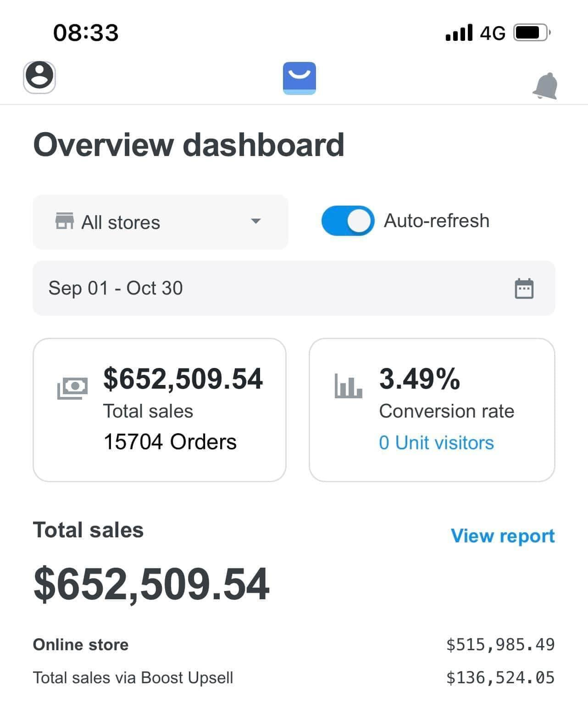Tap the Total sales $652,509.54 card

(x=160, y=408)
